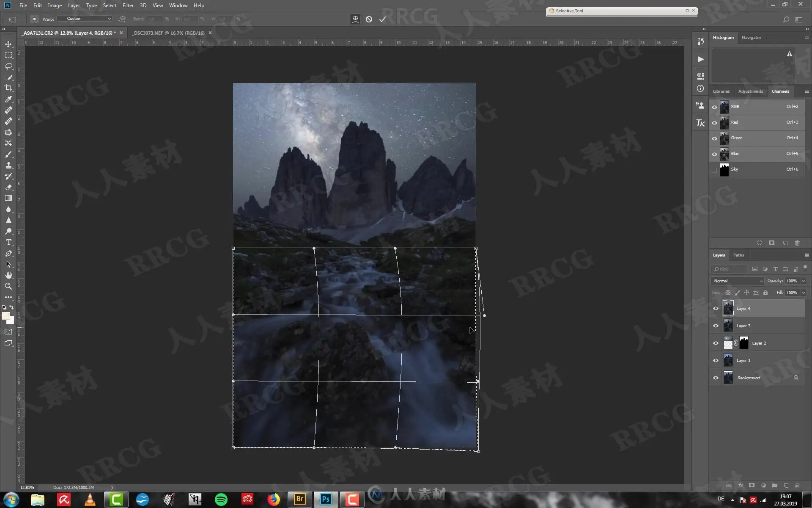Switch to the Adjustments tab
This screenshot has width=812, height=508.
click(x=750, y=91)
